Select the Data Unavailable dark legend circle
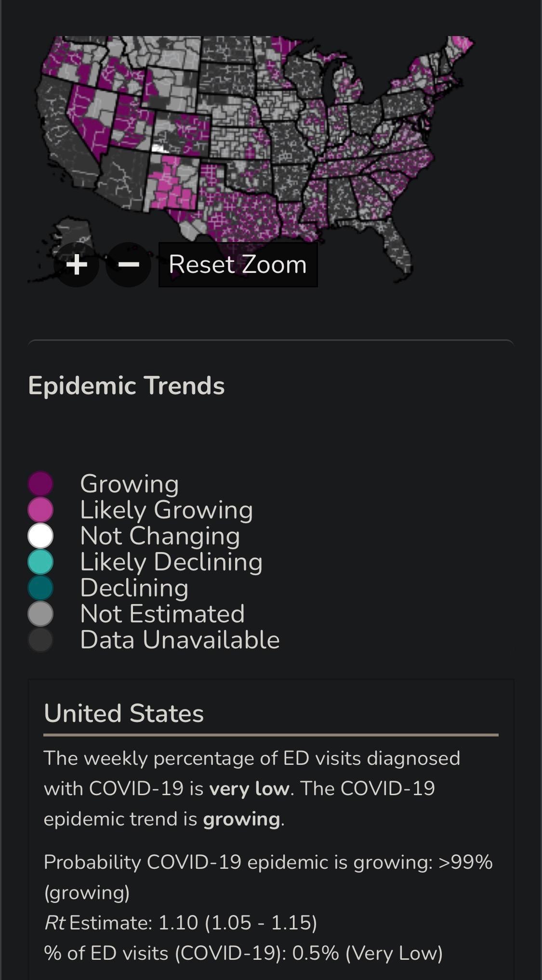542x980 pixels. (40, 640)
